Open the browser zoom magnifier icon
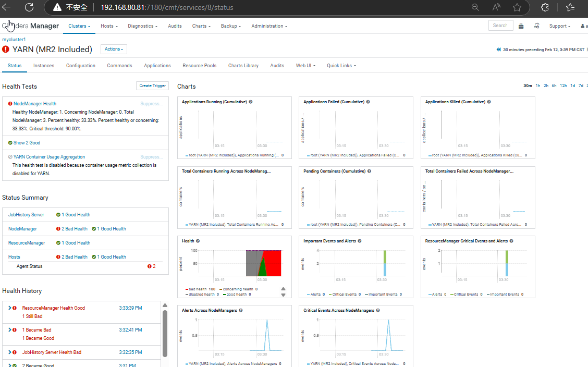This screenshot has height=367, width=588. click(x=475, y=7)
